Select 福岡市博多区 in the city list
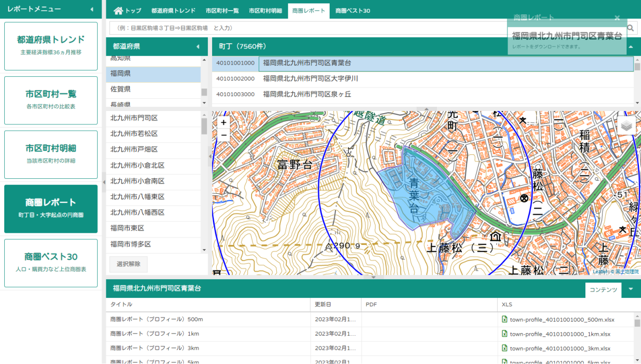Viewport: 641px width, 364px height. tap(153, 244)
